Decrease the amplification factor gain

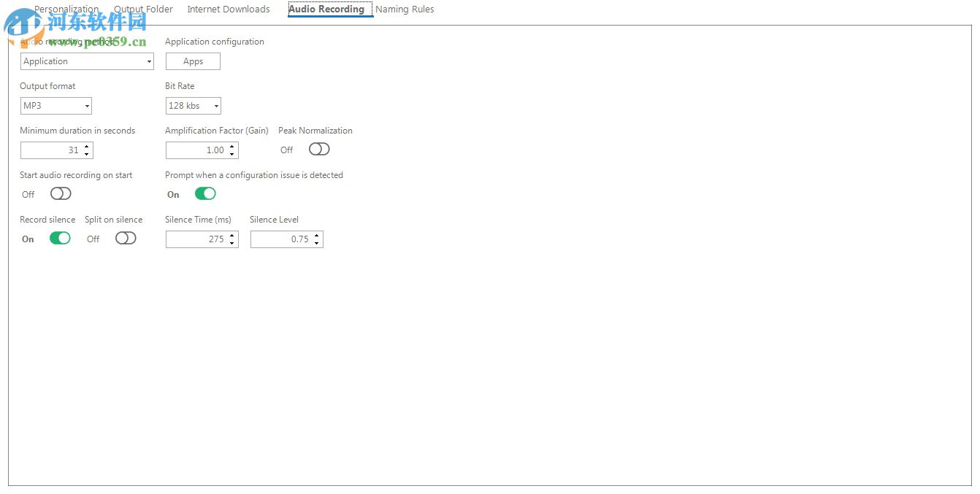tap(232, 154)
